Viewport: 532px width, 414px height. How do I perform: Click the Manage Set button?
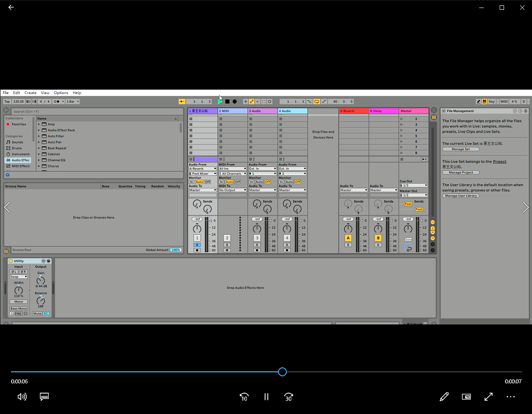click(x=461, y=150)
